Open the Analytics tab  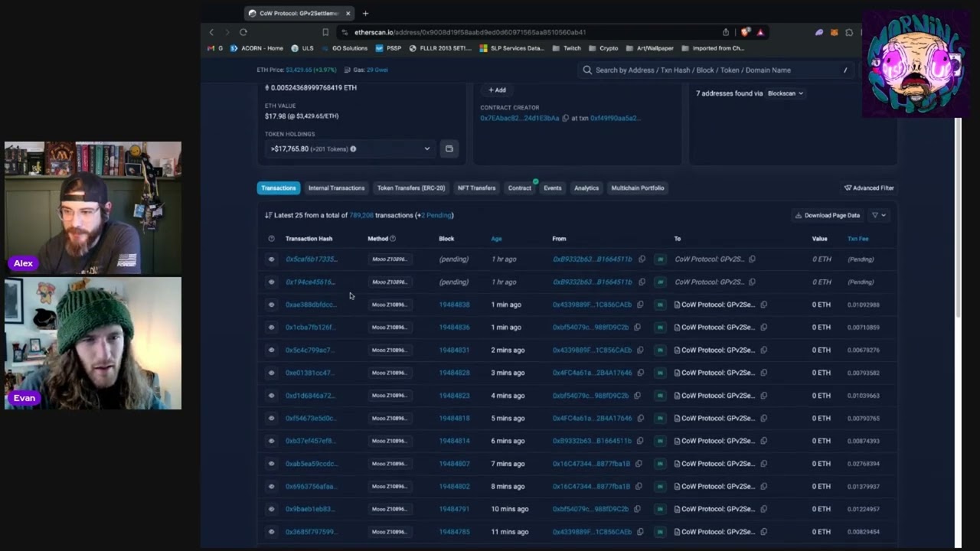click(x=586, y=187)
